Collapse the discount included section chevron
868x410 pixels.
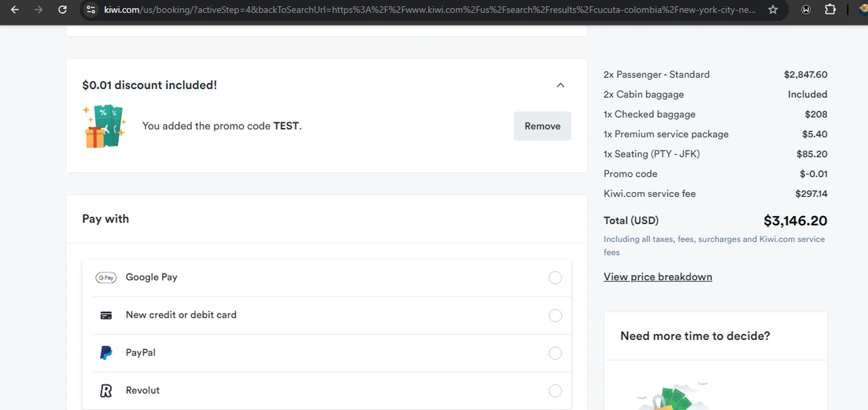560,85
